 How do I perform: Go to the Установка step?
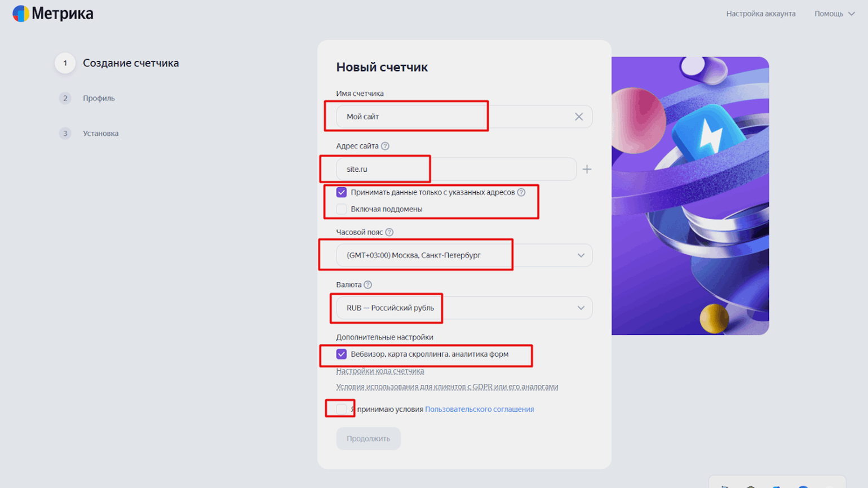(100, 134)
